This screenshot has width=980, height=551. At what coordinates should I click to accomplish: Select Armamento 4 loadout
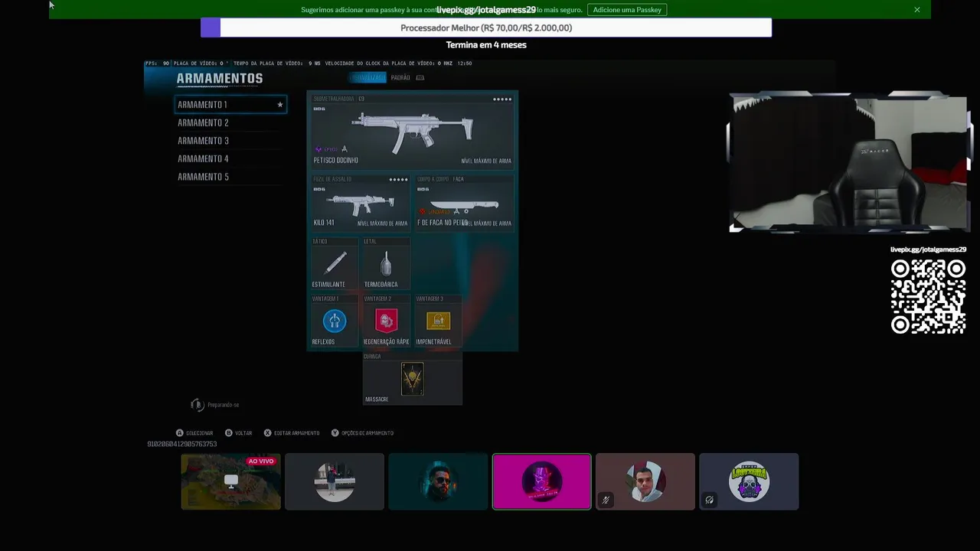[x=230, y=158]
